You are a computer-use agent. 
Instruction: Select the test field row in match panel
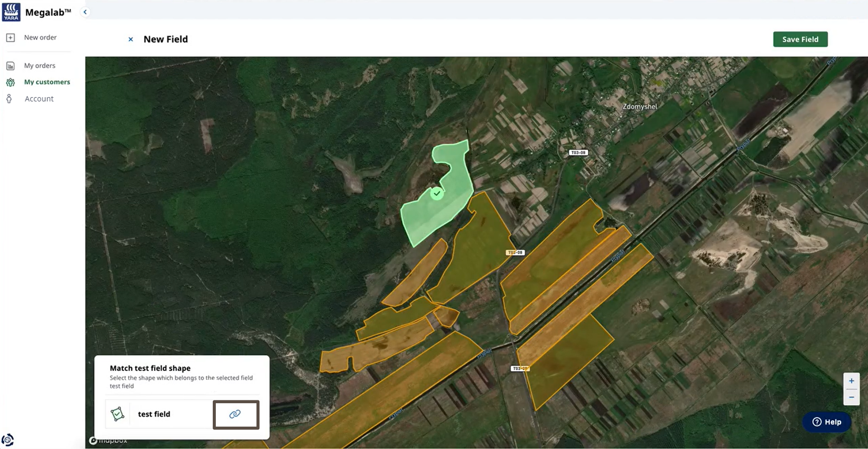coord(154,414)
